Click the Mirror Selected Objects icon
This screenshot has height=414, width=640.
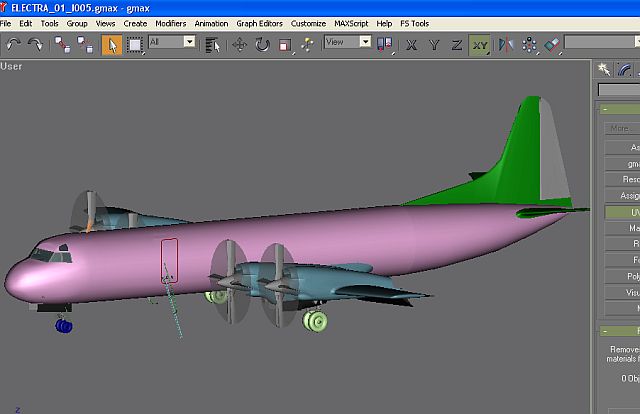[x=506, y=44]
